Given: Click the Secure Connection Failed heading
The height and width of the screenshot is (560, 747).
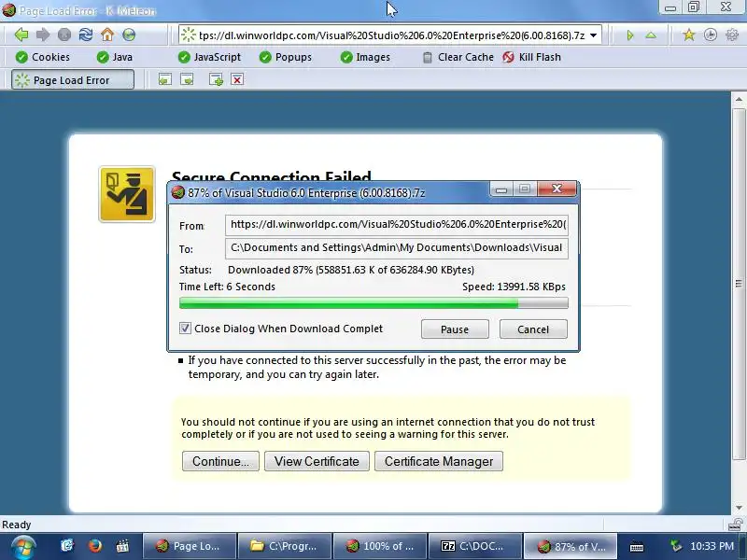Looking at the screenshot, I should [x=271, y=176].
